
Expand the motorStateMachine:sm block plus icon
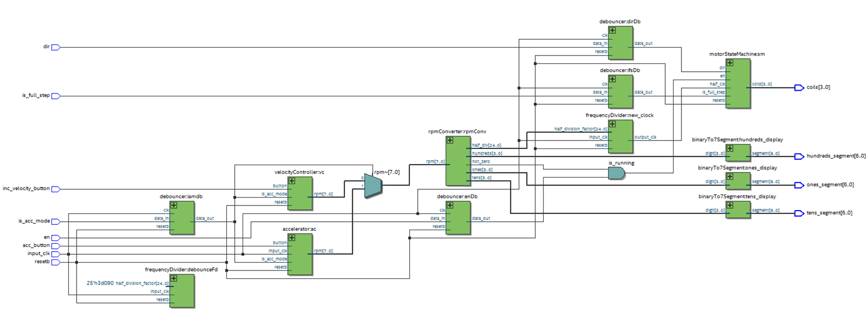coord(730,63)
